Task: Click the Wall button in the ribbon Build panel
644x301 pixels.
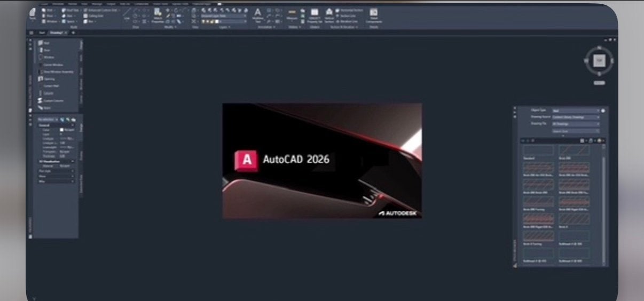Action: (48, 10)
